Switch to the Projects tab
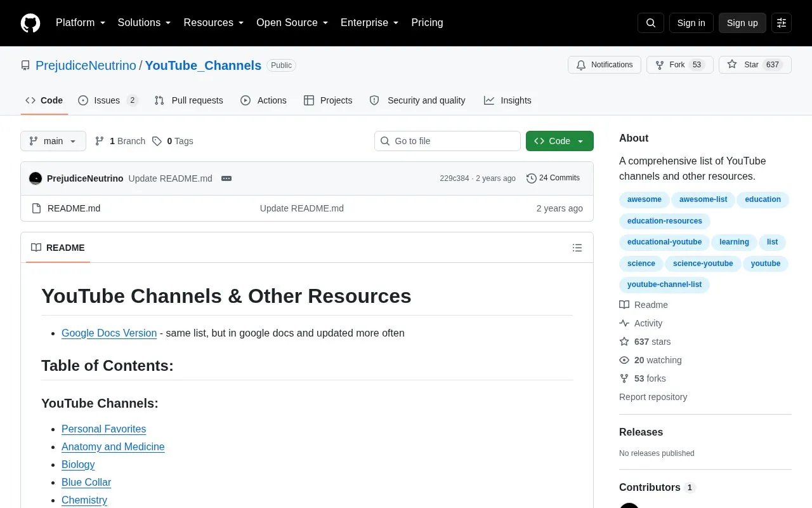Image resolution: width=812 pixels, height=508 pixels. (328, 100)
